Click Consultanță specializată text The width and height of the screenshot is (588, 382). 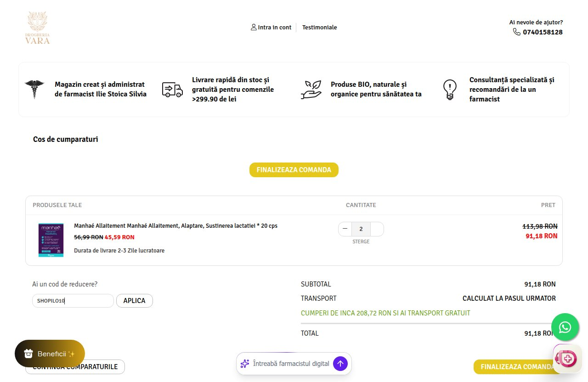click(512, 90)
